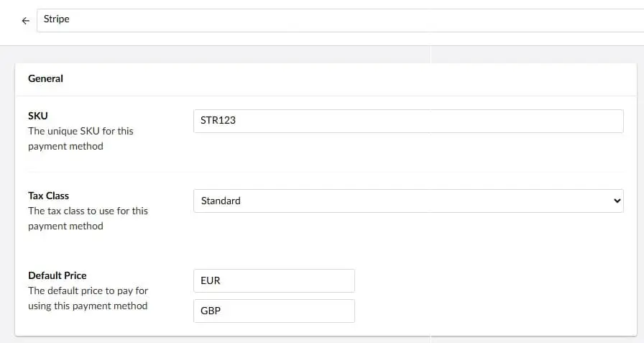The width and height of the screenshot is (644, 343).
Task: Click the General panel header bar
Action: click(323, 79)
